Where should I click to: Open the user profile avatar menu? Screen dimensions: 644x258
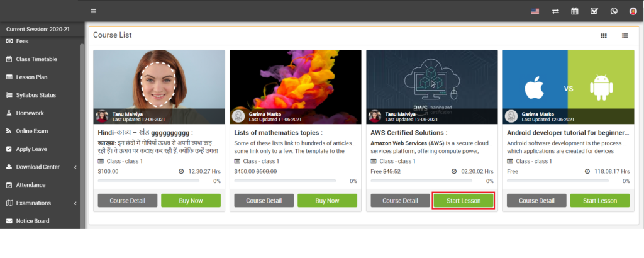[633, 11]
